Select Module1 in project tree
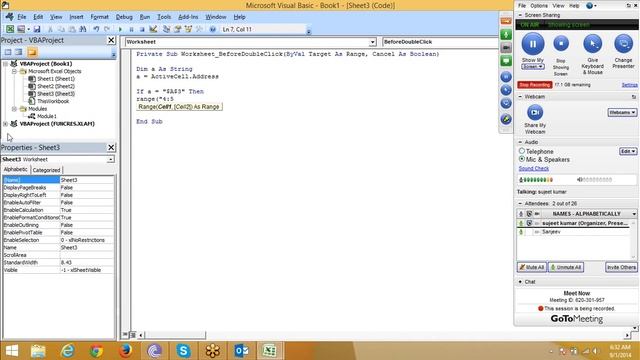Screen dimensions: 640x360 pos(47,116)
